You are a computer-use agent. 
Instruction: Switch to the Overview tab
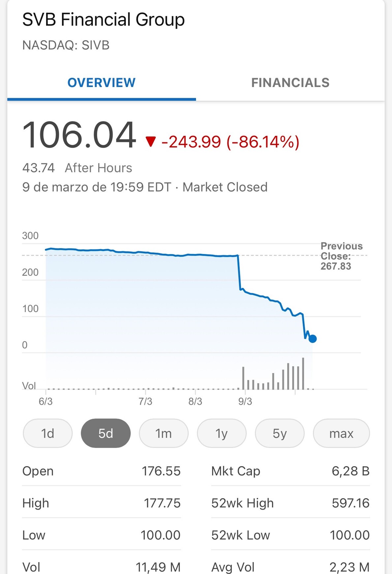click(x=101, y=83)
